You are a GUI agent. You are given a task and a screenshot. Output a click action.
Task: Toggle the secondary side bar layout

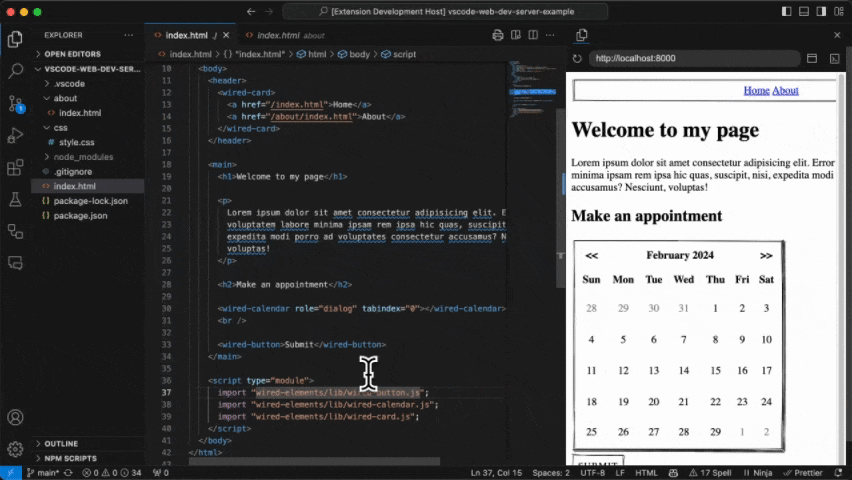[x=821, y=11]
